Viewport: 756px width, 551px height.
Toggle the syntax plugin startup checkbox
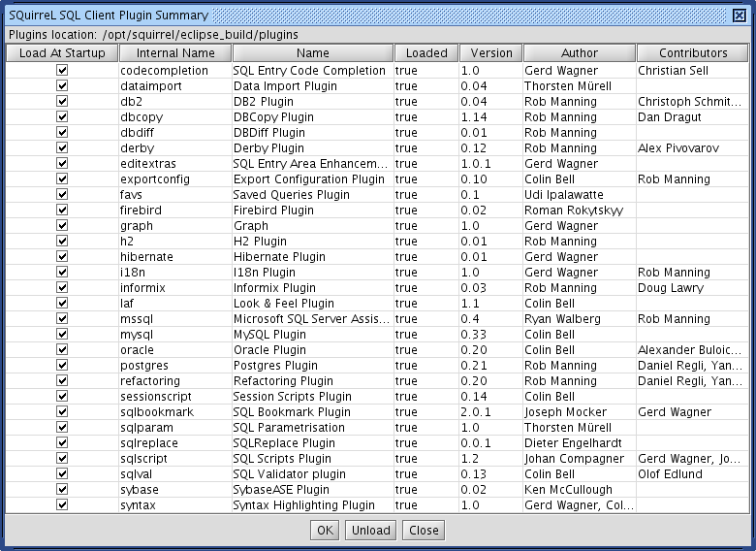pos(62,505)
